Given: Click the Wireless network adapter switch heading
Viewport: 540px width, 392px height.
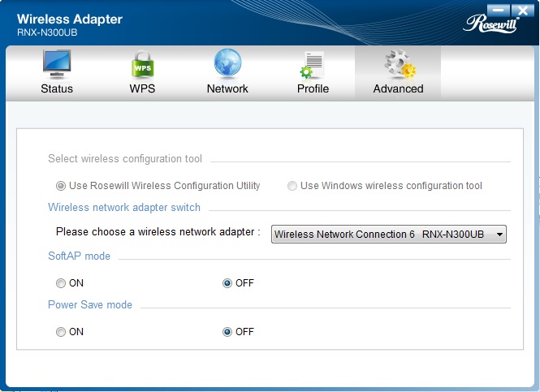Looking at the screenshot, I should click(x=124, y=208).
